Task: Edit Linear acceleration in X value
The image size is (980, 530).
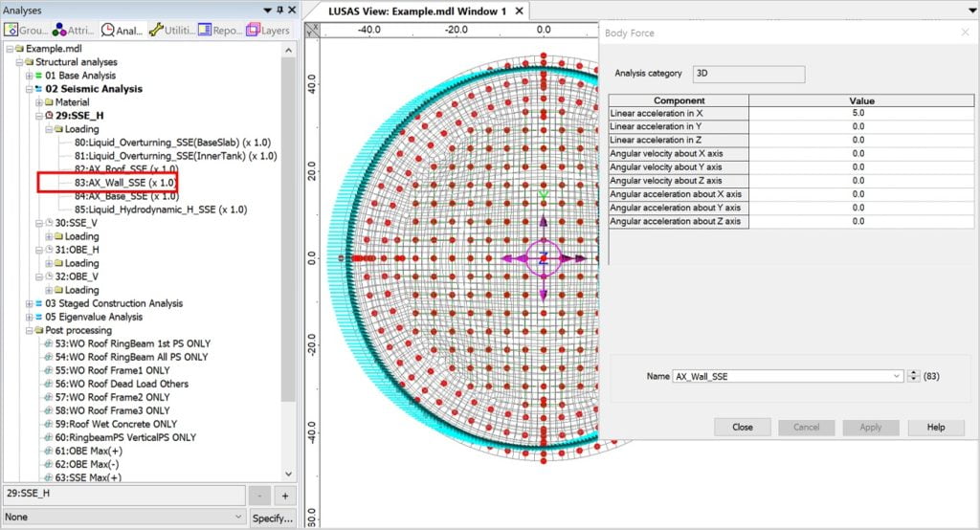Action: pyautogui.click(x=857, y=113)
